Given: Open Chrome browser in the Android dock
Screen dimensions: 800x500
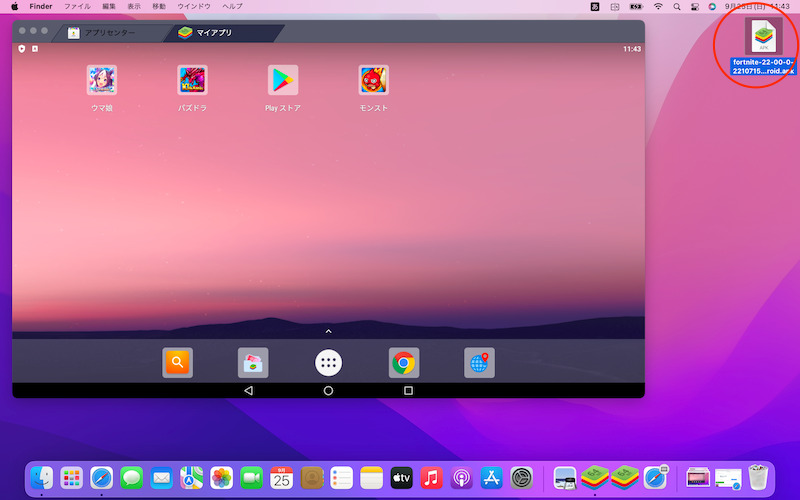Looking at the screenshot, I should 404,363.
